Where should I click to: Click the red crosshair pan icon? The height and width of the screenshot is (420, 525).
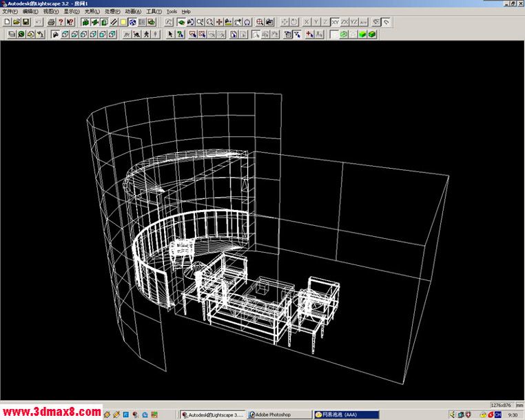coord(219,22)
